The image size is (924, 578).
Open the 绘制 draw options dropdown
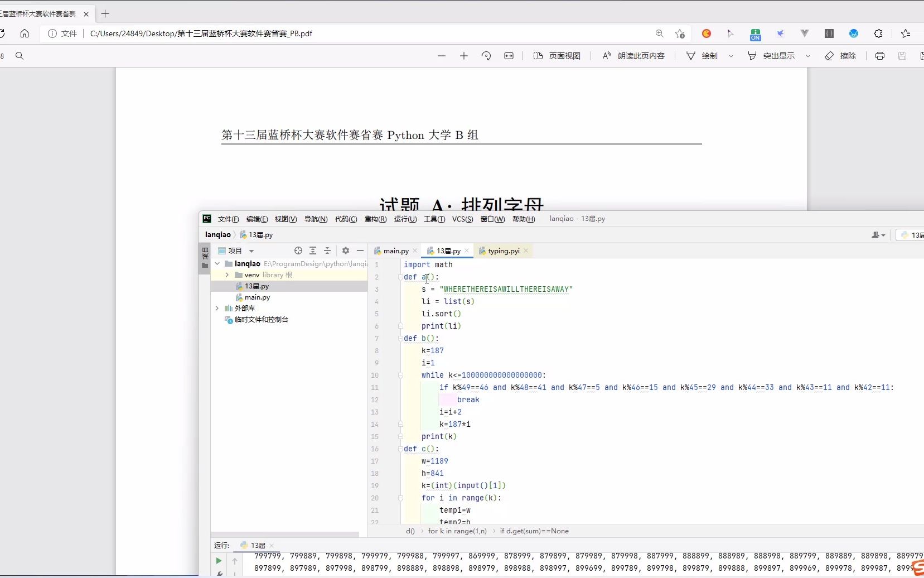(x=731, y=56)
